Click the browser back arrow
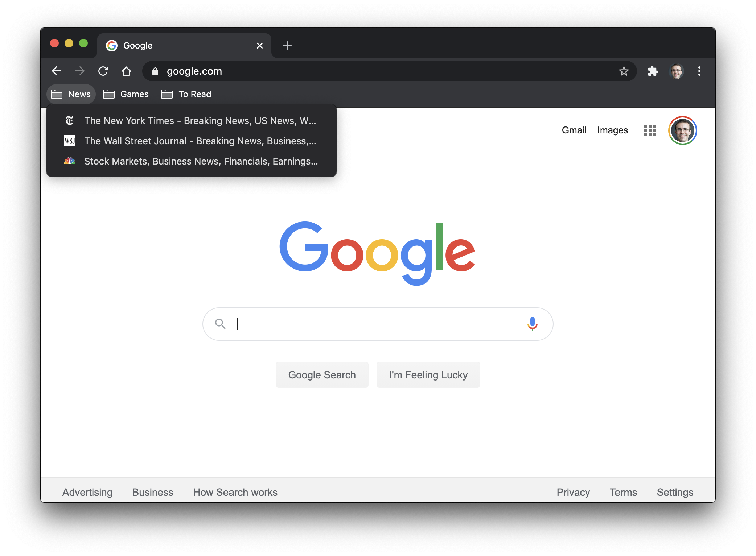Screen dimensions: 756x556 click(56, 71)
